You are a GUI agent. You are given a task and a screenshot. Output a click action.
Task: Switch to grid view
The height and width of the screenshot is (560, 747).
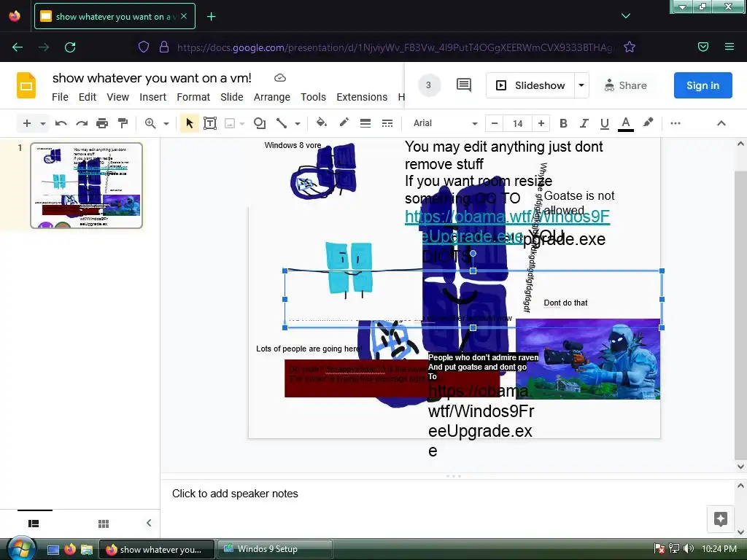click(104, 524)
